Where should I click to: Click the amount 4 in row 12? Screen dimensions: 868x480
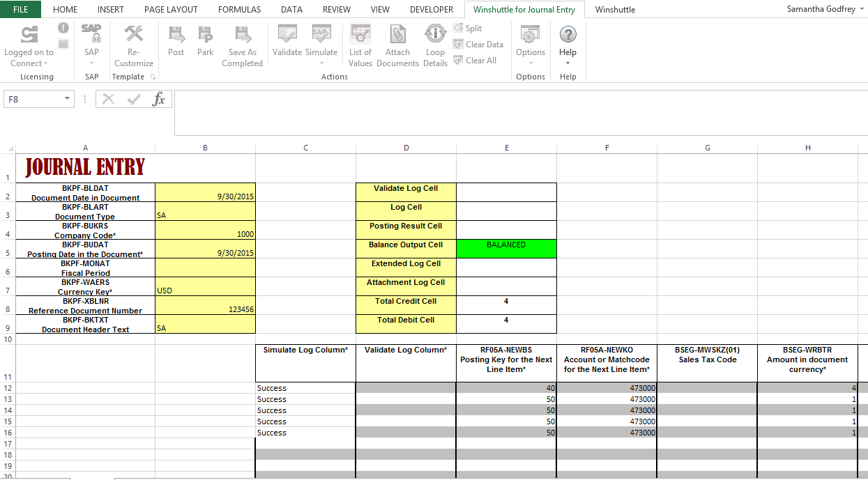click(807, 388)
